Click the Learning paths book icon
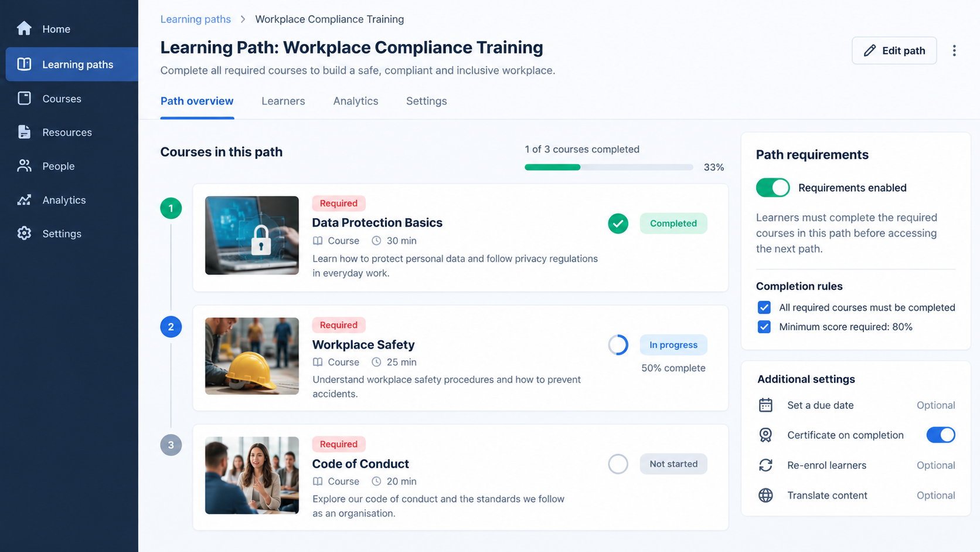The width and height of the screenshot is (980, 552). coord(24,64)
